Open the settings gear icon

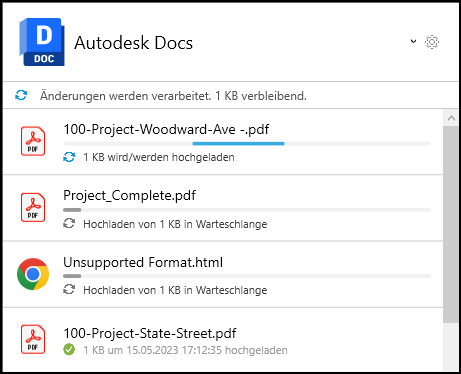[432, 42]
